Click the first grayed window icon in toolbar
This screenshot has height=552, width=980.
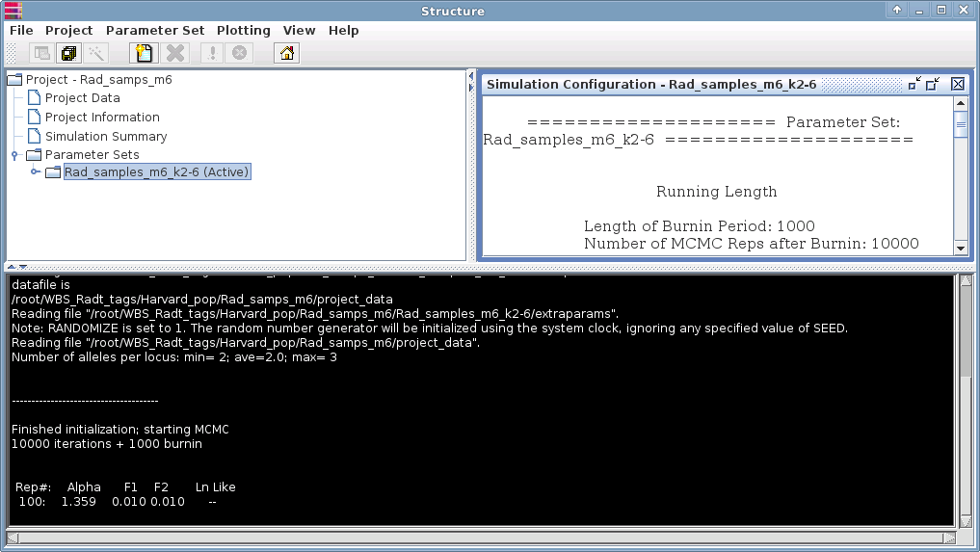pos(41,54)
